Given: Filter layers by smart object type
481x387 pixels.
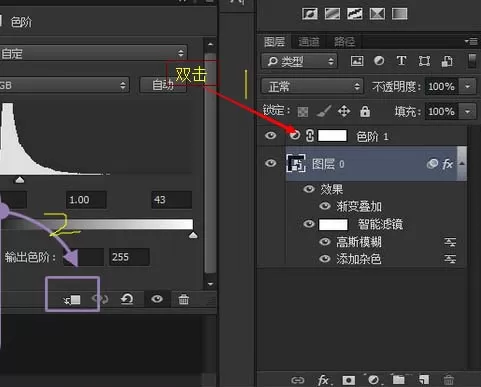Looking at the screenshot, I should click(x=447, y=61).
